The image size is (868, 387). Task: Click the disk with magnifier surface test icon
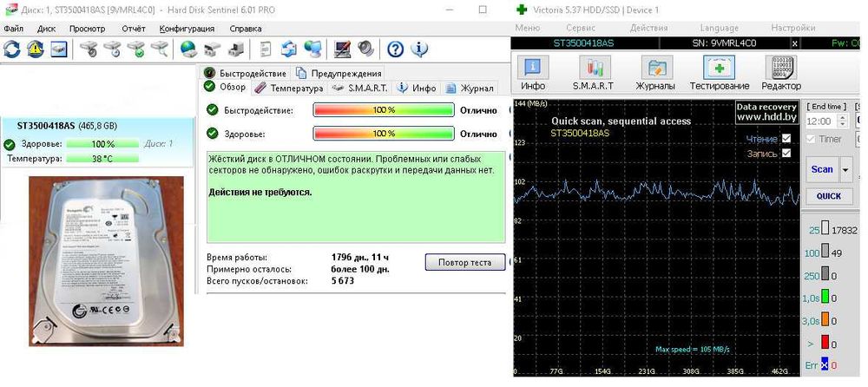[159, 49]
